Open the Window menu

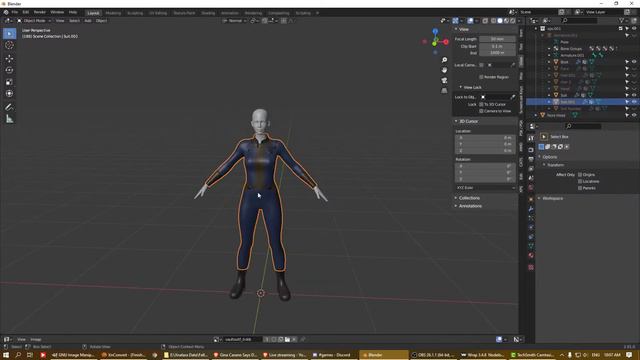(x=57, y=13)
